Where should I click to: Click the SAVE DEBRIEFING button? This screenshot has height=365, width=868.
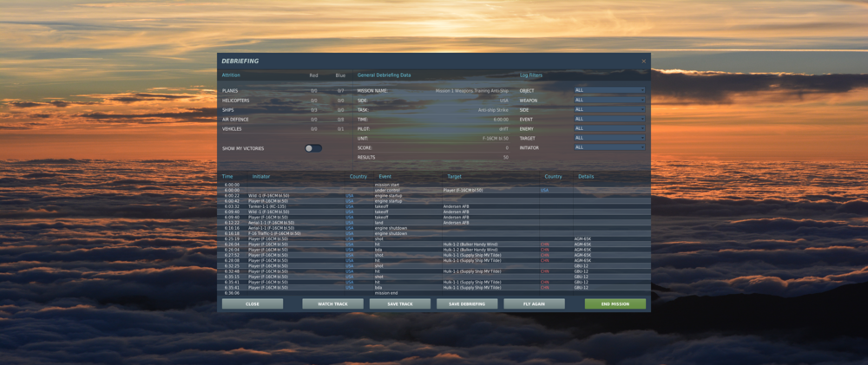point(467,303)
